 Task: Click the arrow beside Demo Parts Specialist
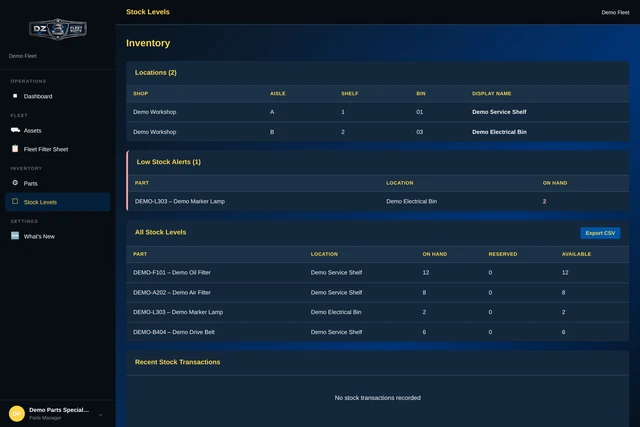pyautogui.click(x=100, y=415)
